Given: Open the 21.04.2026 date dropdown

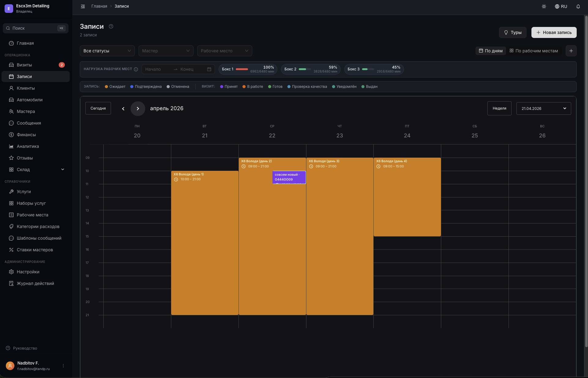Looking at the screenshot, I should (x=543, y=109).
